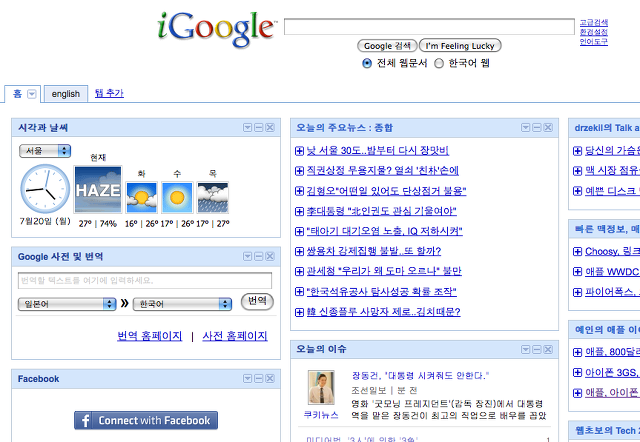Minimize the 오늘의 이슈 gadget
The image size is (640, 442).
(x=537, y=350)
